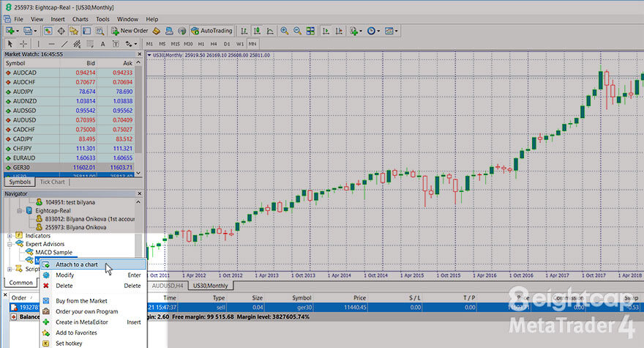The height and width of the screenshot is (348, 644).
Task: Zoom out on the chart
Action: point(297,31)
